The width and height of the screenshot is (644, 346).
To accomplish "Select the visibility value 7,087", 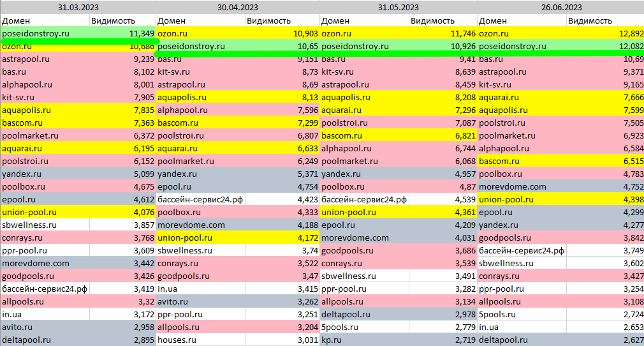I will pyautogui.click(x=443, y=123).
